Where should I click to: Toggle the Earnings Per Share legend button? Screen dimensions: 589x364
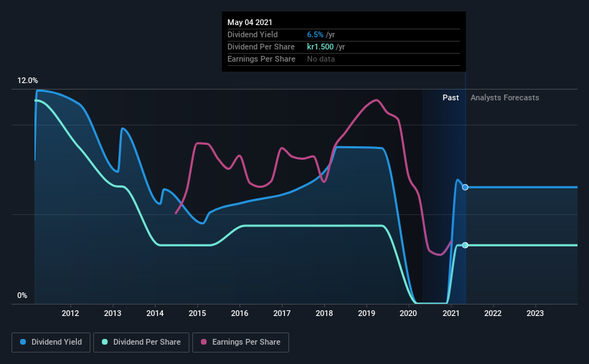click(240, 343)
